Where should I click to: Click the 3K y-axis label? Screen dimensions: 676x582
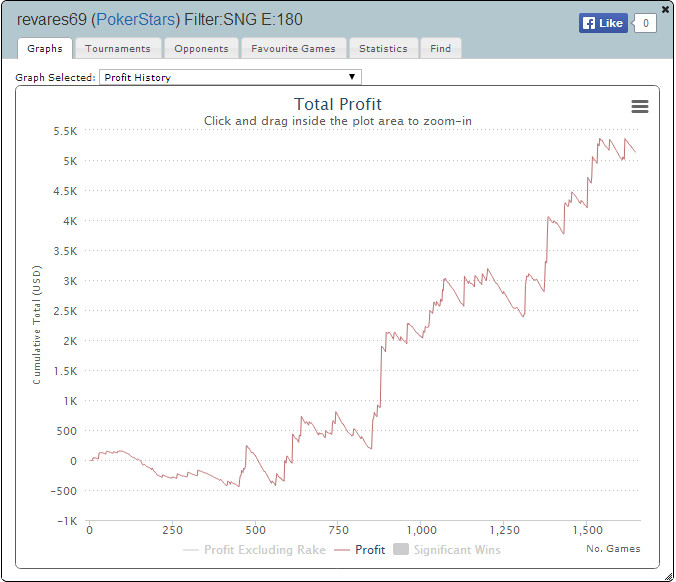70,281
